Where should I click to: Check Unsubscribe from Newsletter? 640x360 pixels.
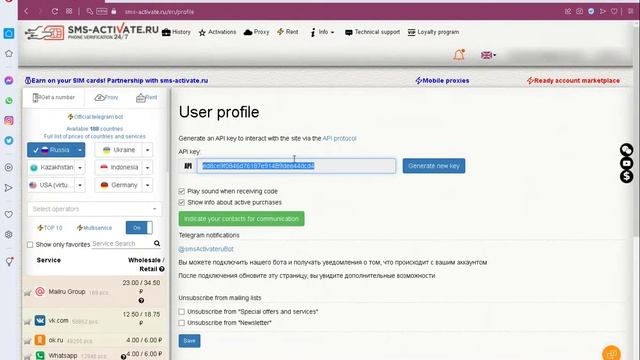[x=182, y=323]
